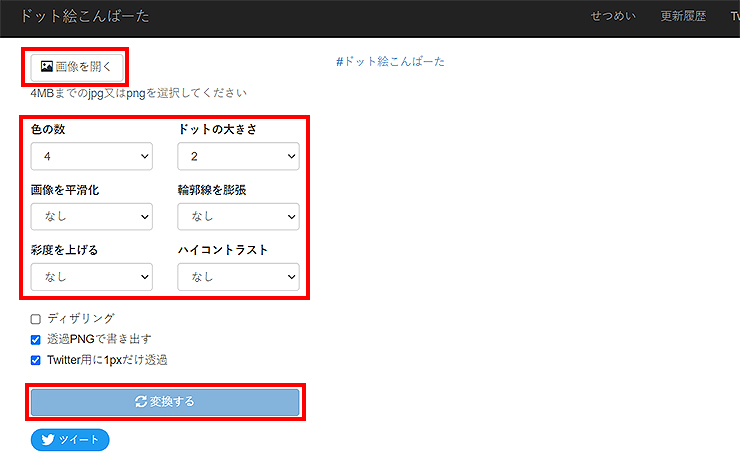Expand the 画像を平滑化 dropdown
The width and height of the screenshot is (740, 467).
point(92,217)
